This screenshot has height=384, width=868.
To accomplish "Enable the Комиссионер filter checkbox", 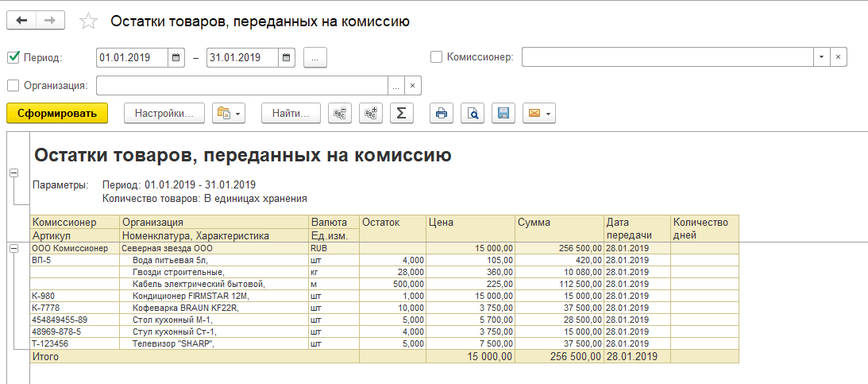I will pyautogui.click(x=436, y=57).
